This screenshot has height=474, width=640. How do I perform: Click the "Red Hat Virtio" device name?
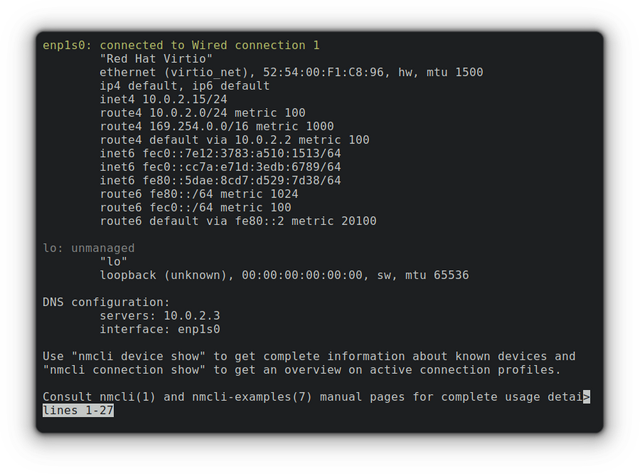click(144, 59)
